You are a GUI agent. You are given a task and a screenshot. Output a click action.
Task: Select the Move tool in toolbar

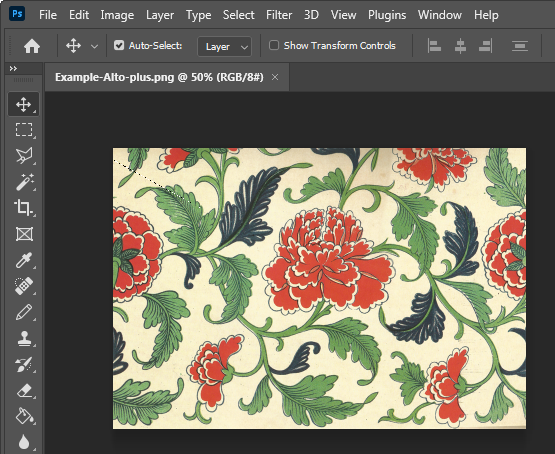[23, 104]
